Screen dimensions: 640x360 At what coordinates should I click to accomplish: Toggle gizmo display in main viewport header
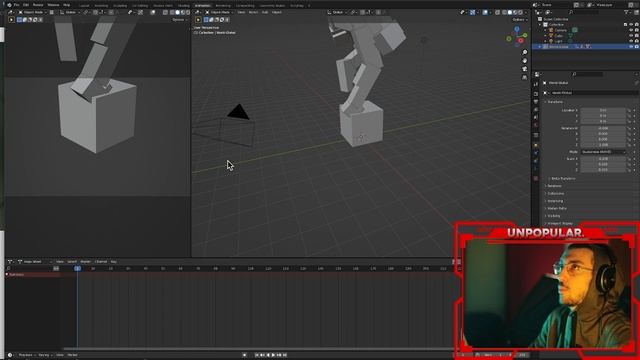point(473,12)
